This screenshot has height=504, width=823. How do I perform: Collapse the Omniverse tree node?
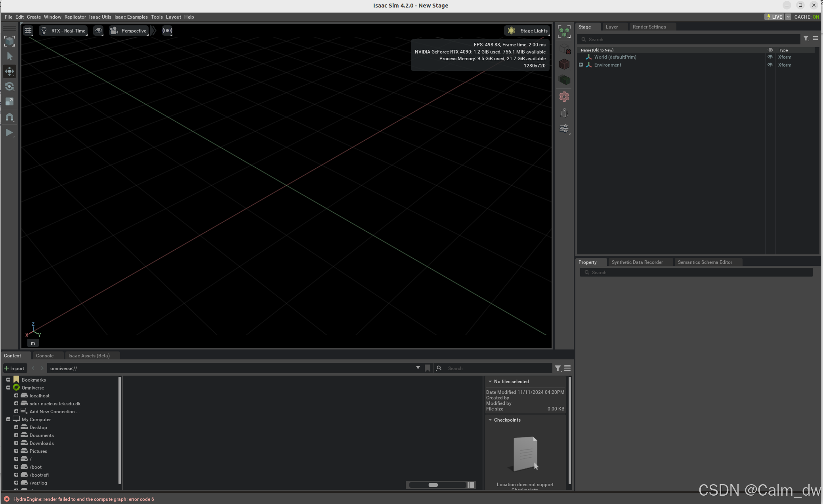(x=8, y=388)
